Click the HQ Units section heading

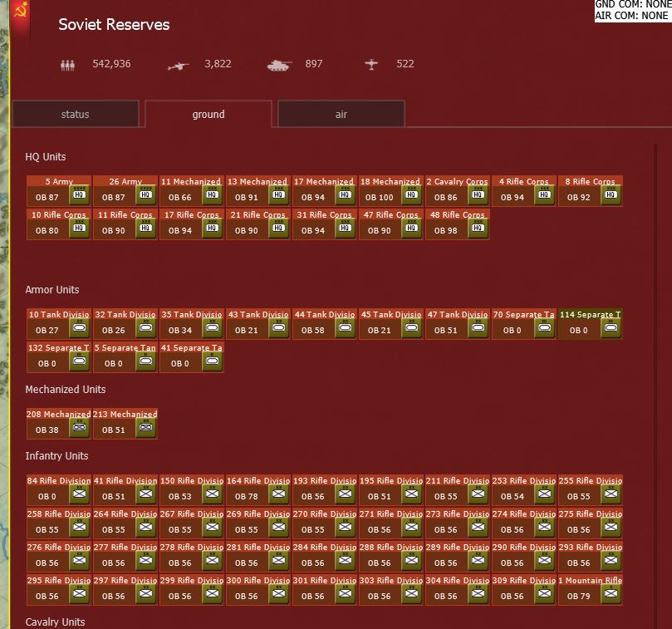click(46, 157)
